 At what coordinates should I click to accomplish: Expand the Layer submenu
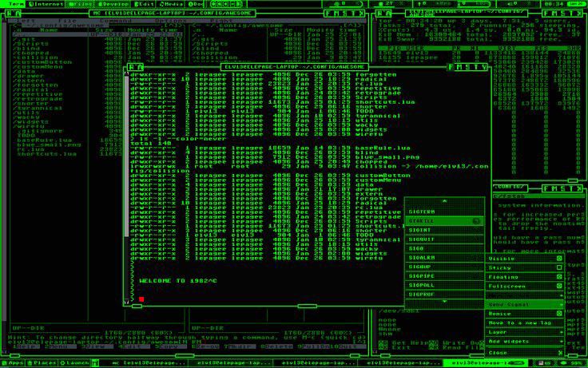click(525, 332)
